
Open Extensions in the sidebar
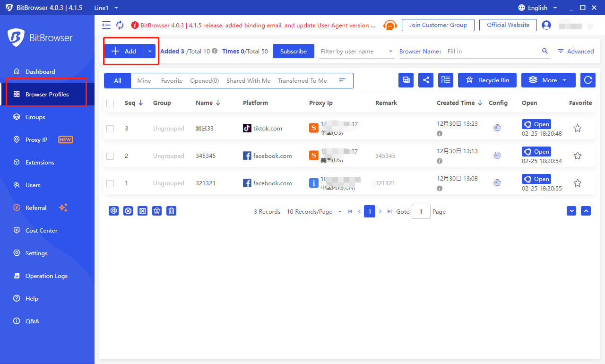point(47,162)
